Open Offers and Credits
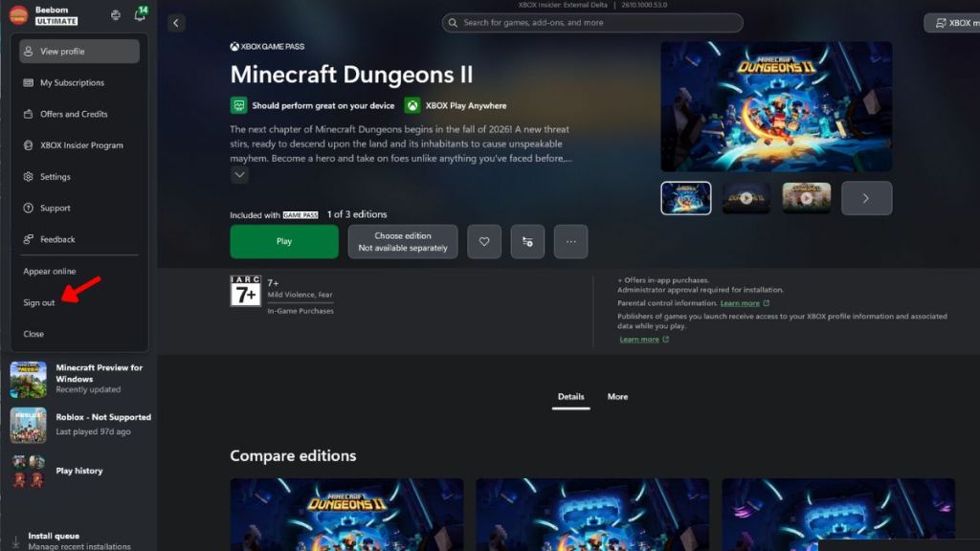The height and width of the screenshot is (551, 980). [79, 114]
